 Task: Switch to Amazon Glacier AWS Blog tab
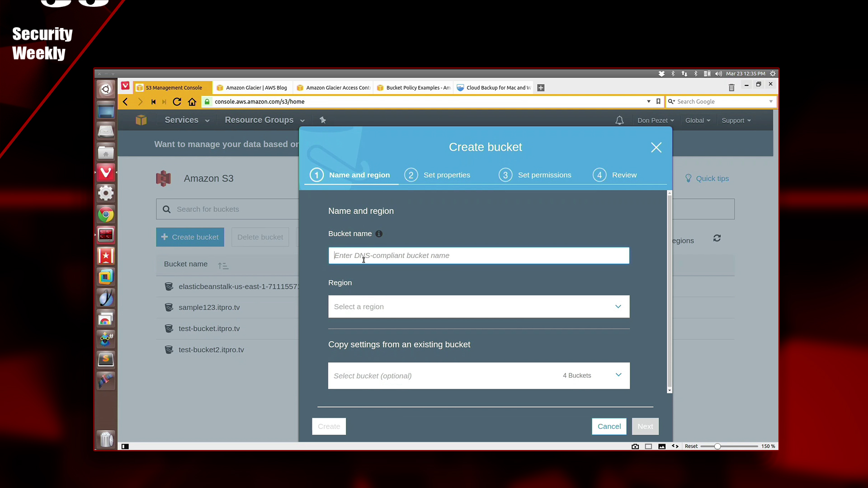point(252,88)
